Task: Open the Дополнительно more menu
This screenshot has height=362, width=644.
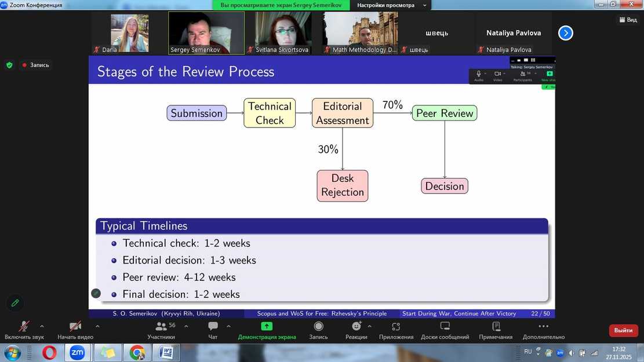Action: [543, 330]
